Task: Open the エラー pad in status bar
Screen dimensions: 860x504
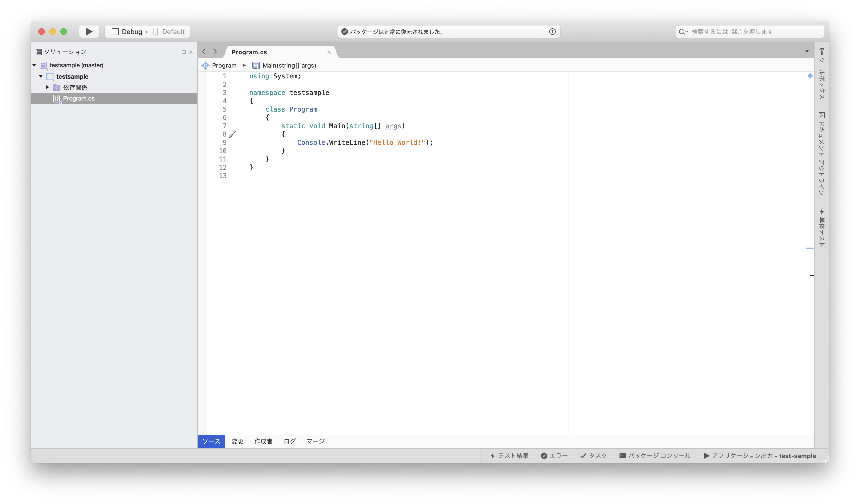Action: tap(554, 456)
